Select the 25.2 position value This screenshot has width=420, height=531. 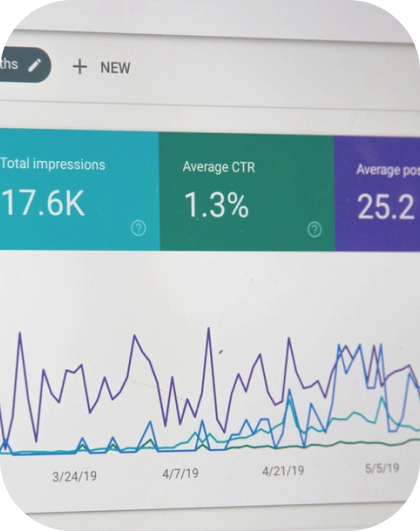pyautogui.click(x=385, y=207)
